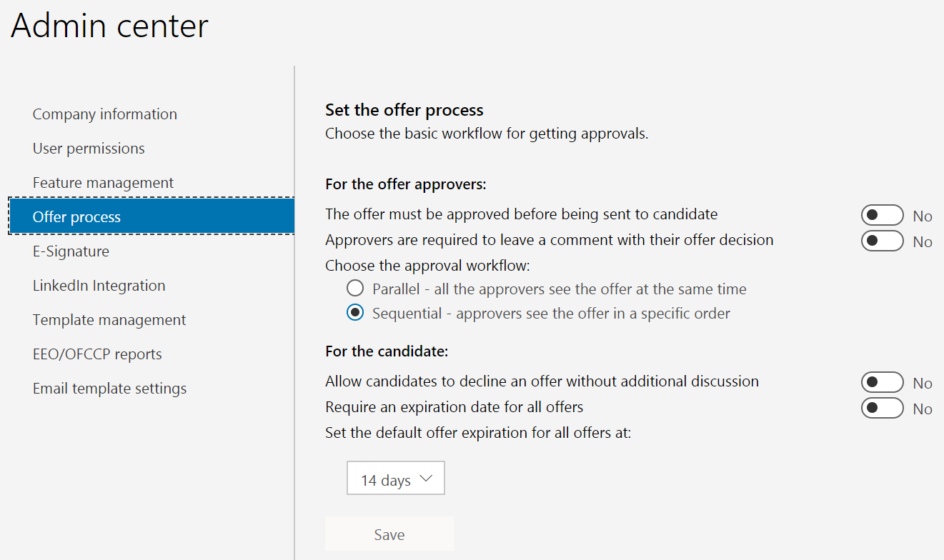Select the Parallel approval workflow option

click(x=355, y=288)
